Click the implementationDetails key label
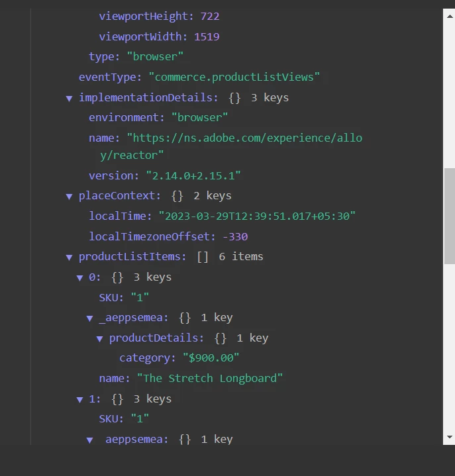This screenshot has height=476, width=455. [x=148, y=98]
